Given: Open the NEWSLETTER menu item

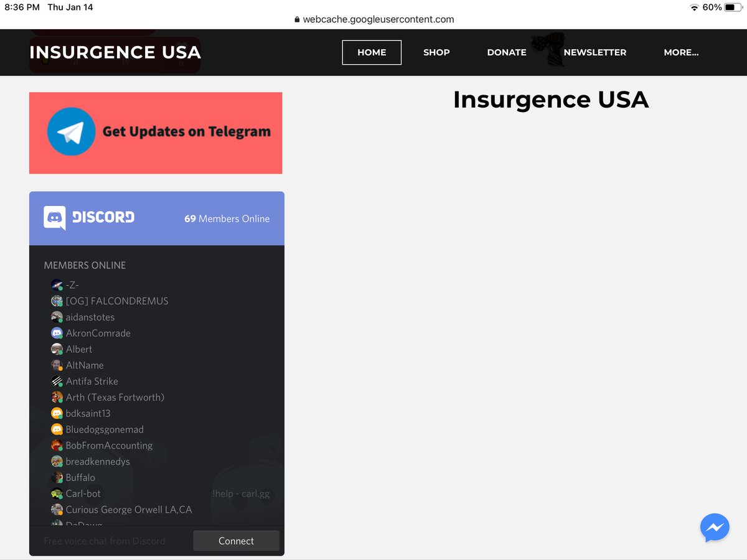Looking at the screenshot, I should [595, 52].
